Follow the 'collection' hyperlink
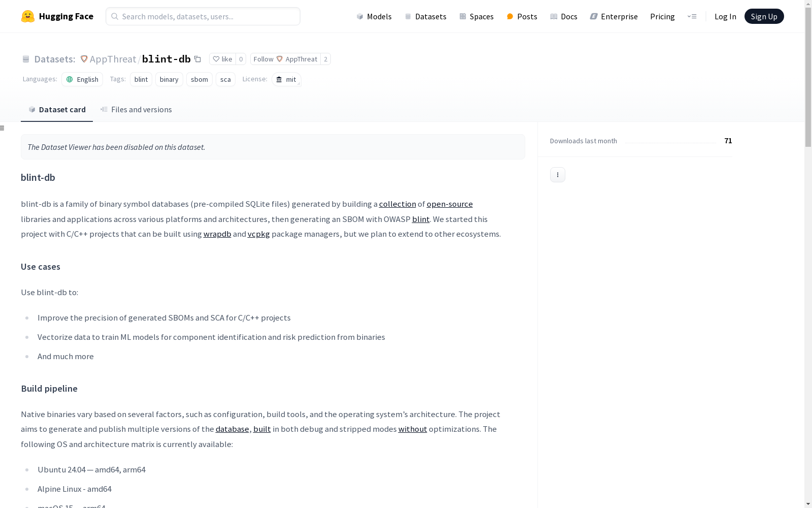Viewport: 812px width, 508px height. point(397,204)
